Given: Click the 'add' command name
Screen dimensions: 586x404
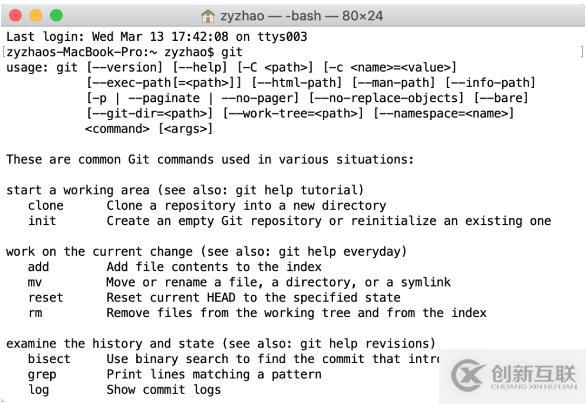Looking at the screenshot, I should (38, 267).
